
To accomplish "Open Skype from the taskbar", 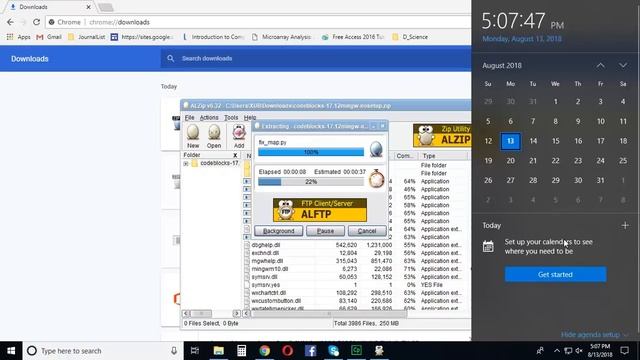I will click(333, 351).
